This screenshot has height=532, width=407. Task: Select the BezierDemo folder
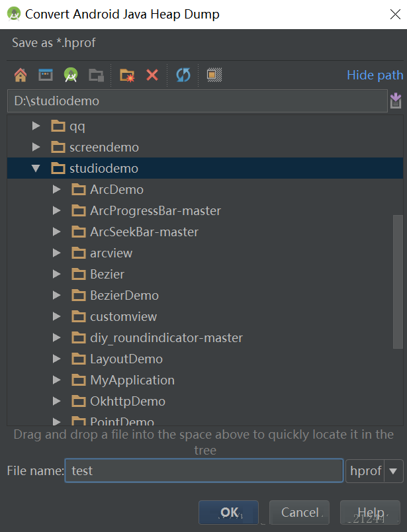point(205,295)
